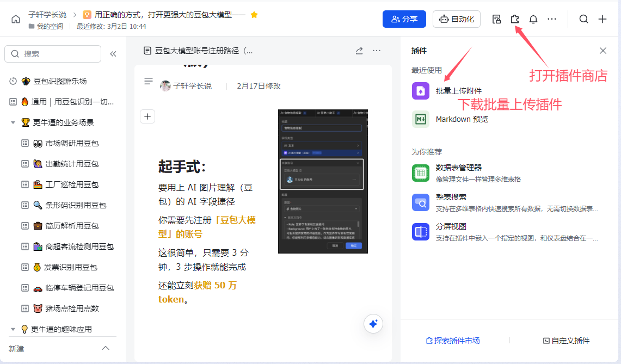Select the 数据表管理器 title text
The height and width of the screenshot is (364, 621).
tap(459, 168)
